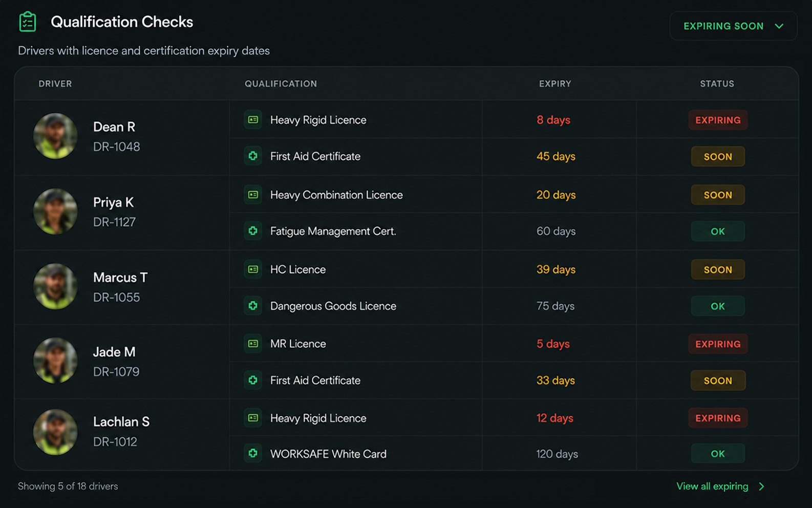Click the medical cross icon beside Fatigue Management Cert.
The height and width of the screenshot is (508, 812).
point(253,231)
